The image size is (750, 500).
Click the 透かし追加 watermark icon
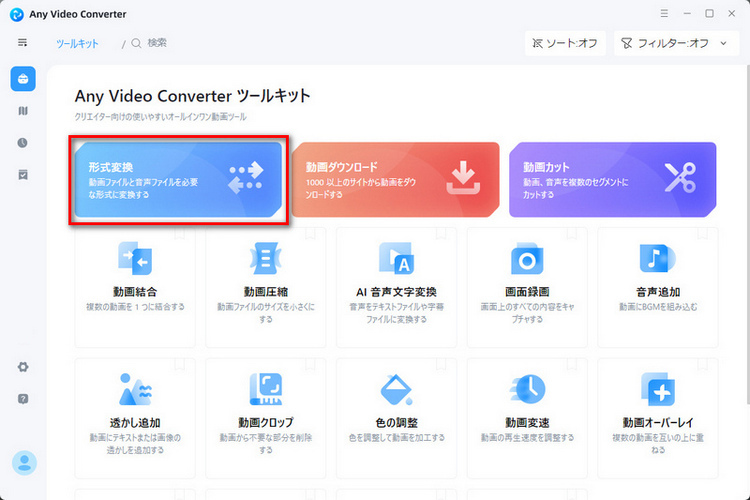point(135,389)
